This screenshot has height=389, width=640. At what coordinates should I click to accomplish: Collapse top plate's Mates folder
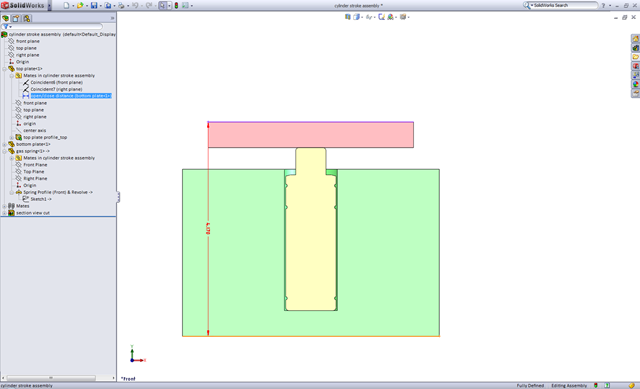(x=12, y=76)
